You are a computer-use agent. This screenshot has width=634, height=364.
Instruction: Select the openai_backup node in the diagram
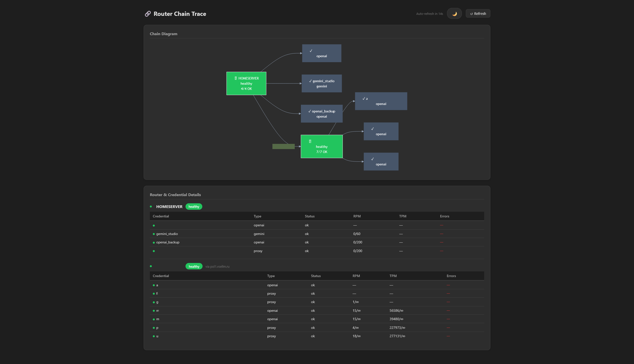click(321, 114)
